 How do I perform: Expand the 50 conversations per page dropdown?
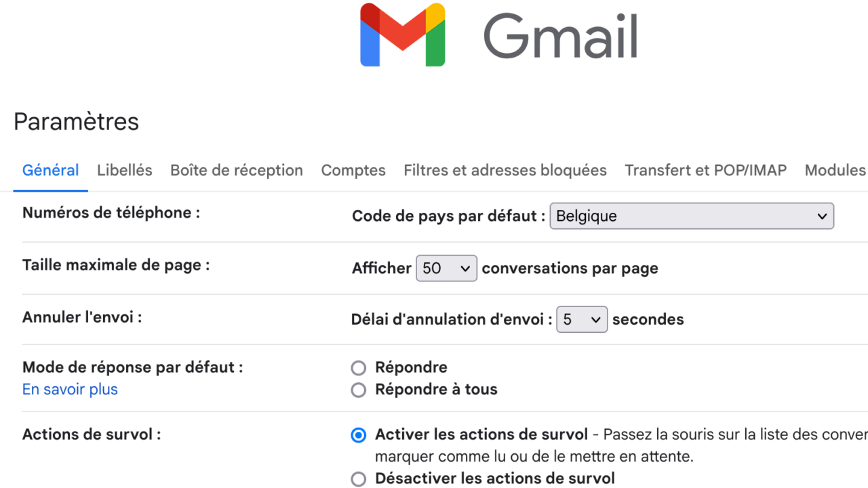click(x=446, y=268)
